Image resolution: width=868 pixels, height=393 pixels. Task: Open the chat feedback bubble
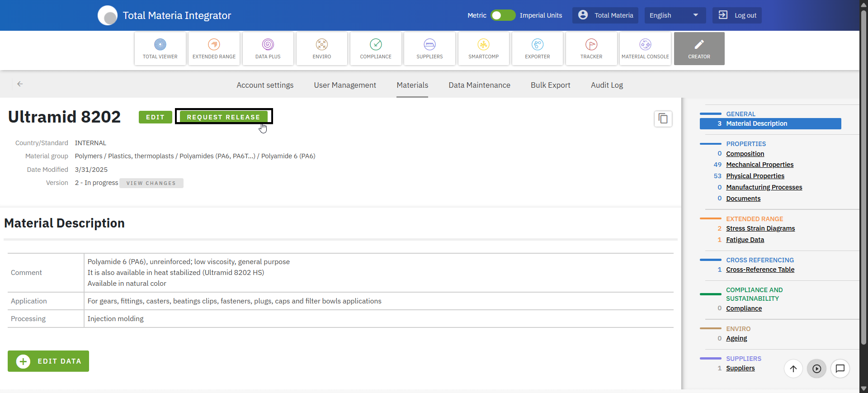[840, 369]
